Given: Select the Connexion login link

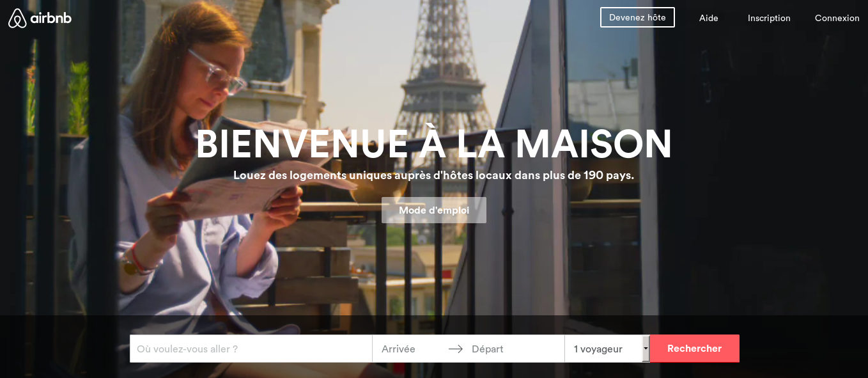Looking at the screenshot, I should coord(837,18).
